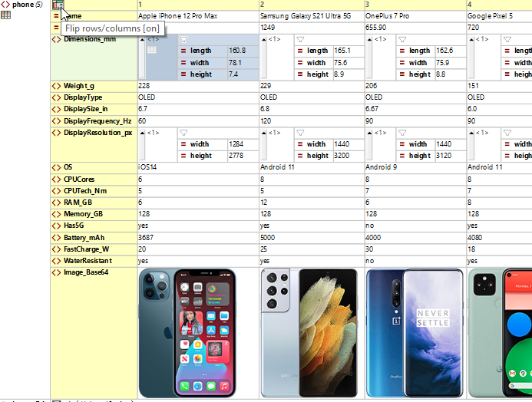Select the Battery_mAh row header
Screen dimensions: 532x402
pyautogui.click(x=86, y=238)
